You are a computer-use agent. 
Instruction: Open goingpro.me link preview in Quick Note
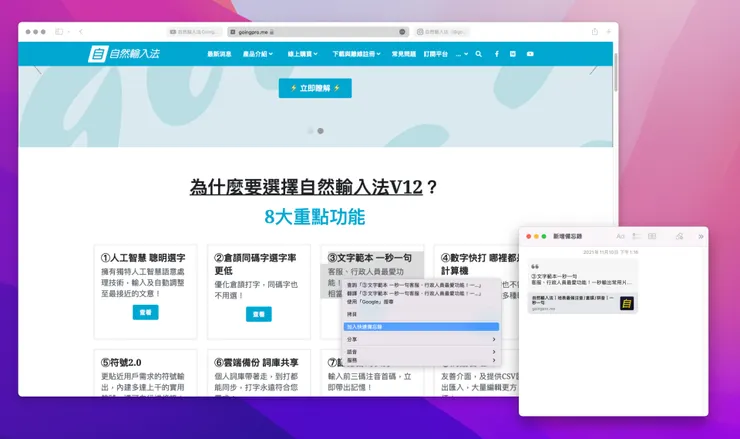click(x=583, y=303)
